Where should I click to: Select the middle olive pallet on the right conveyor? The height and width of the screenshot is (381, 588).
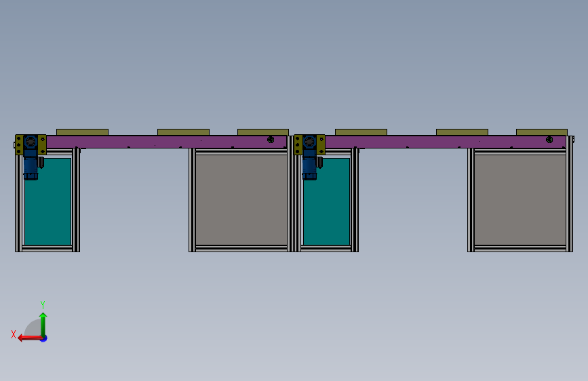pos(462,132)
